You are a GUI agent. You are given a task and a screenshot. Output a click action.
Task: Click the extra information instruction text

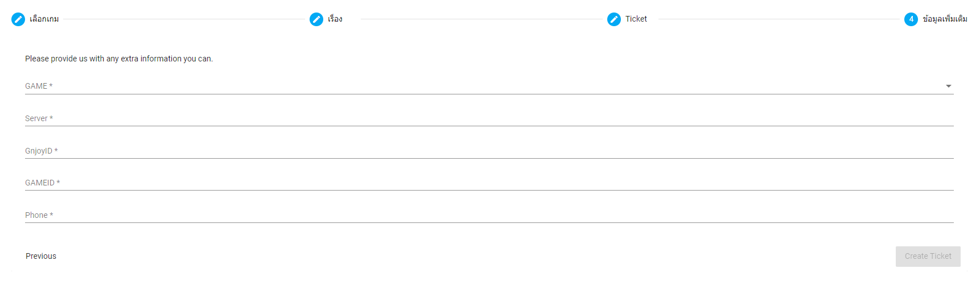119,59
